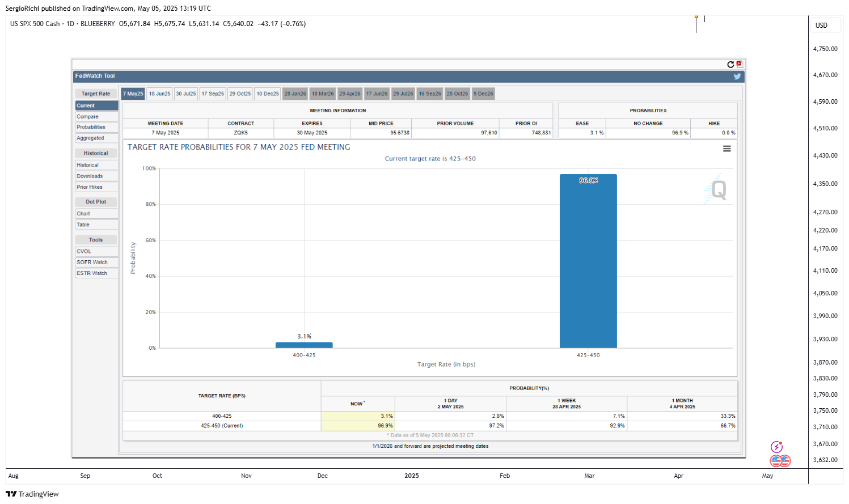Open the Historical link under Historical section
The width and height of the screenshot is (849, 504).
96,165
